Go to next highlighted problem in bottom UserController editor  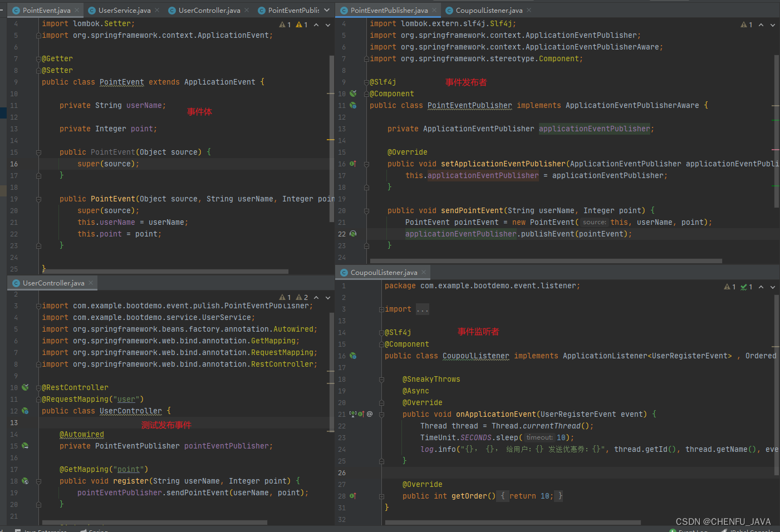(327, 297)
